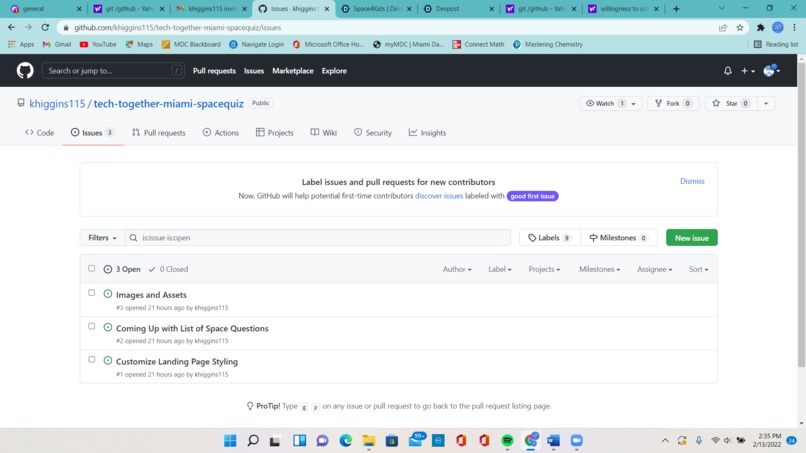This screenshot has width=806, height=453.
Task: Follow the discover issues link
Action: tap(439, 196)
